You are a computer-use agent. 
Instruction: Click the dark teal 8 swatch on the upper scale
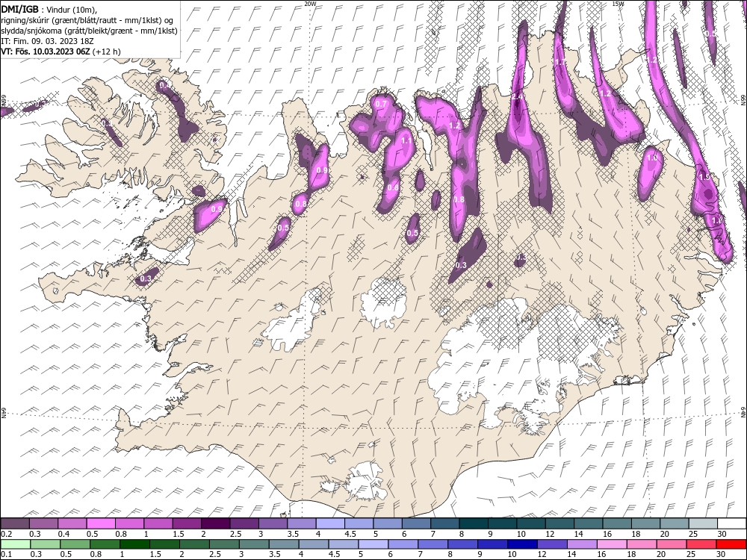point(474,523)
